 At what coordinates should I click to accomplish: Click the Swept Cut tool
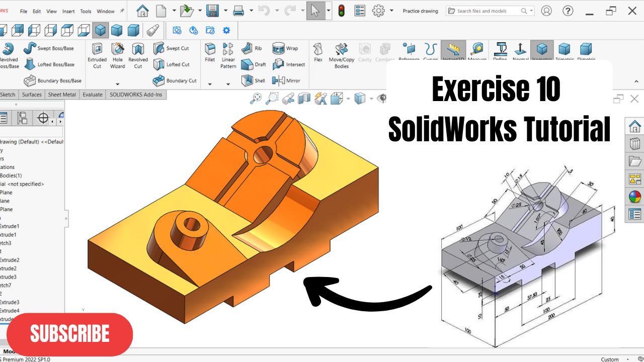171,48
